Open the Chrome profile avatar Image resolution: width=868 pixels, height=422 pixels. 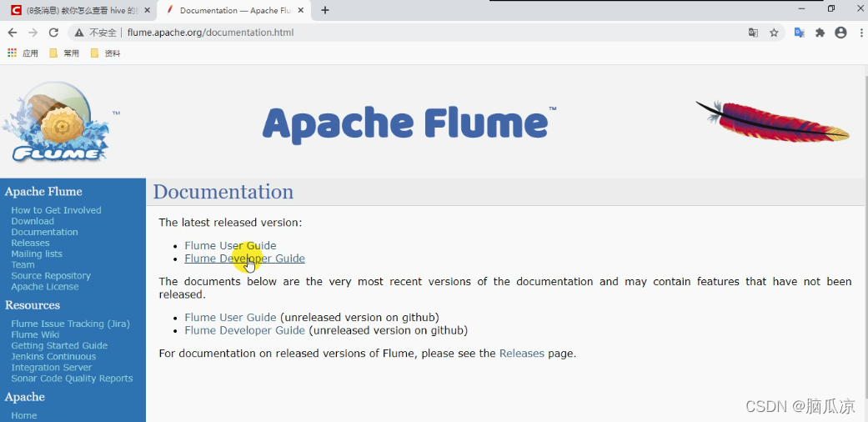[840, 33]
